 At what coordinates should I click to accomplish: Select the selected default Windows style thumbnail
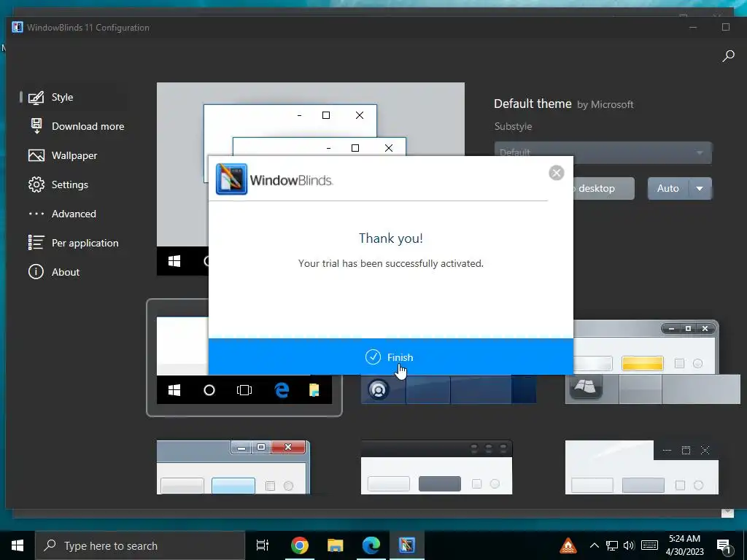244,357
